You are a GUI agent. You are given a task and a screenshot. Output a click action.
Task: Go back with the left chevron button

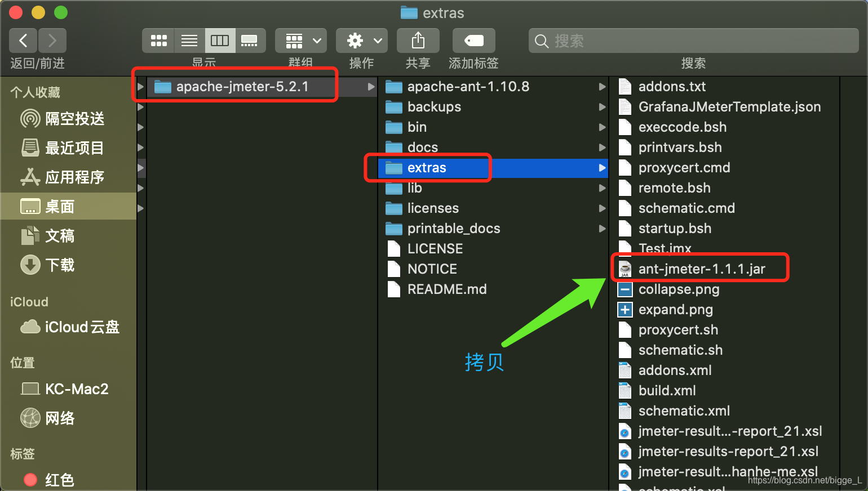23,41
